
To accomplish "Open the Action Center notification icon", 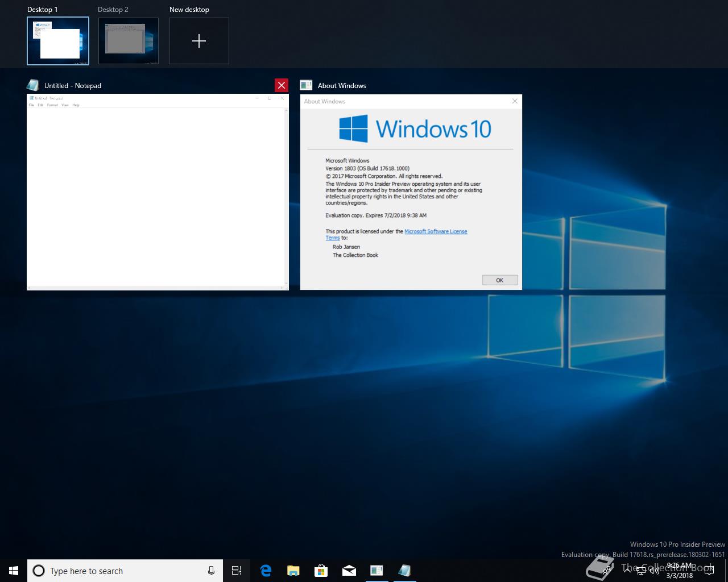I will (x=709, y=571).
